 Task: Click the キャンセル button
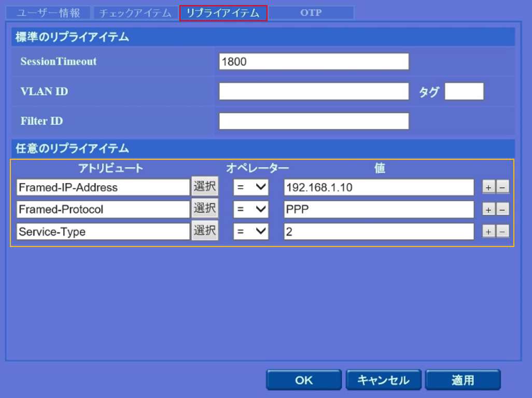383,380
